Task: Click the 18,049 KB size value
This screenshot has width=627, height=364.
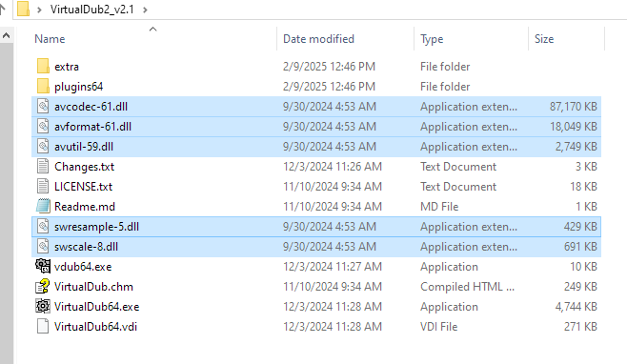Action: [574, 127]
